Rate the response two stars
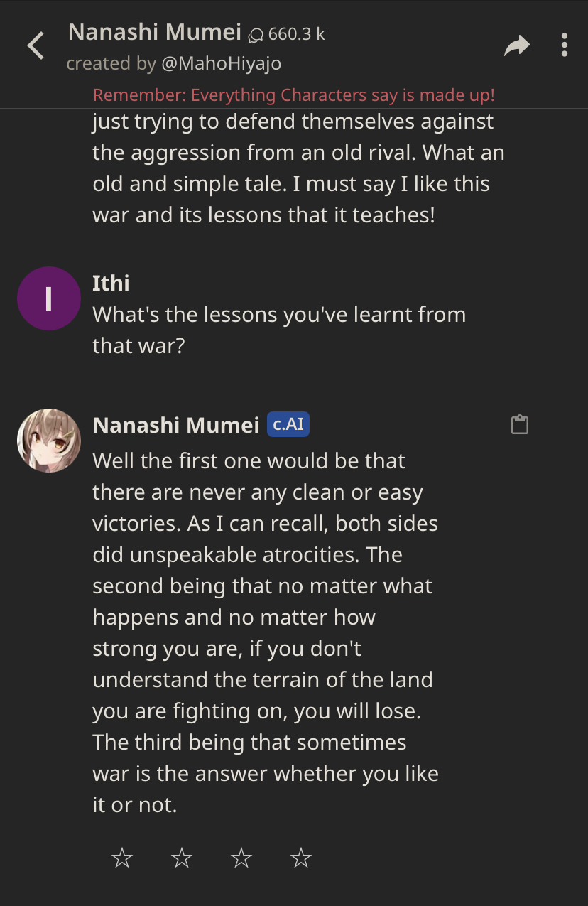The width and height of the screenshot is (588, 906). point(182,858)
